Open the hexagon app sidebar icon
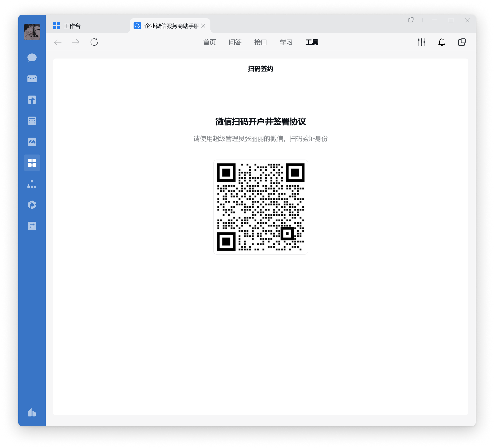 pos(32,205)
